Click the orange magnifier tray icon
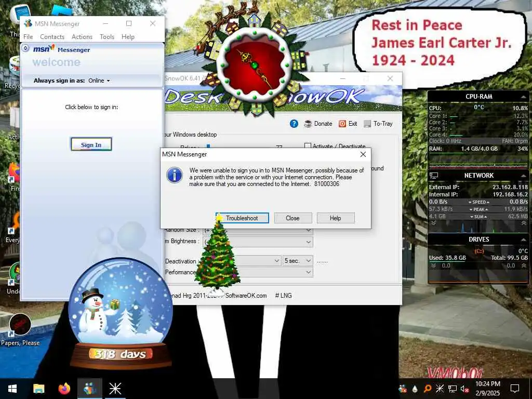 pyautogui.click(x=428, y=389)
